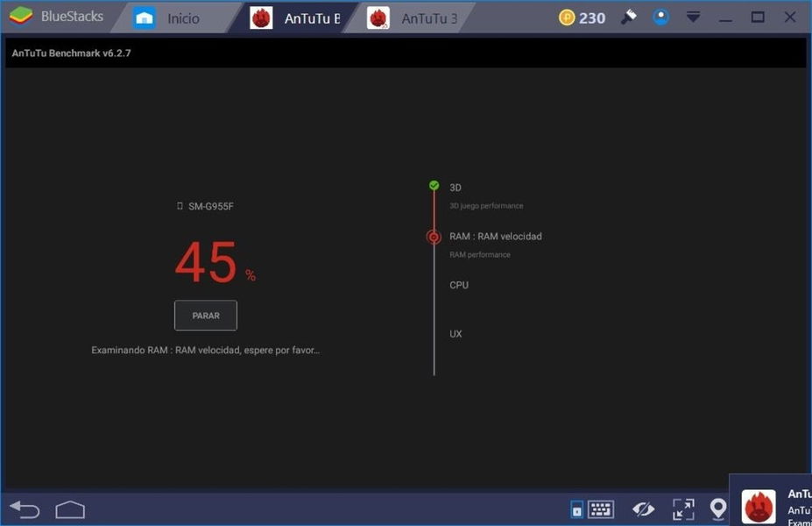Image resolution: width=812 pixels, height=526 pixels.
Task: Toggle the crossed eye visibility icon
Action: [x=643, y=509]
